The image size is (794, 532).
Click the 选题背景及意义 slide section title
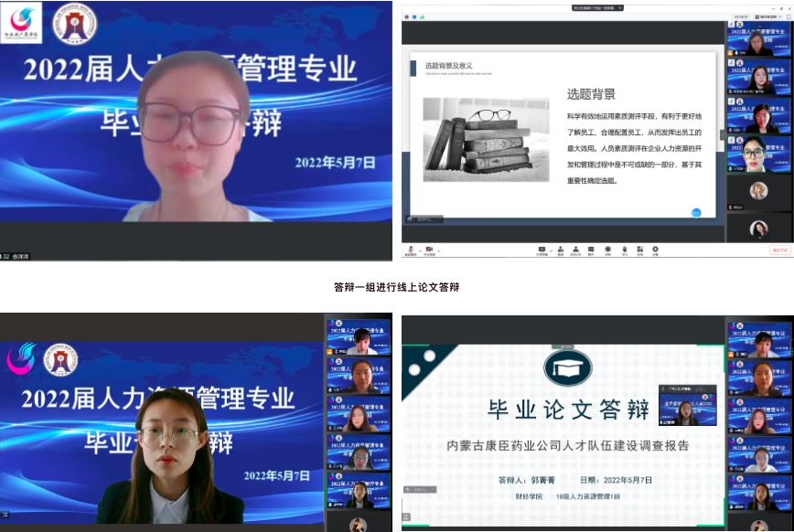448,65
